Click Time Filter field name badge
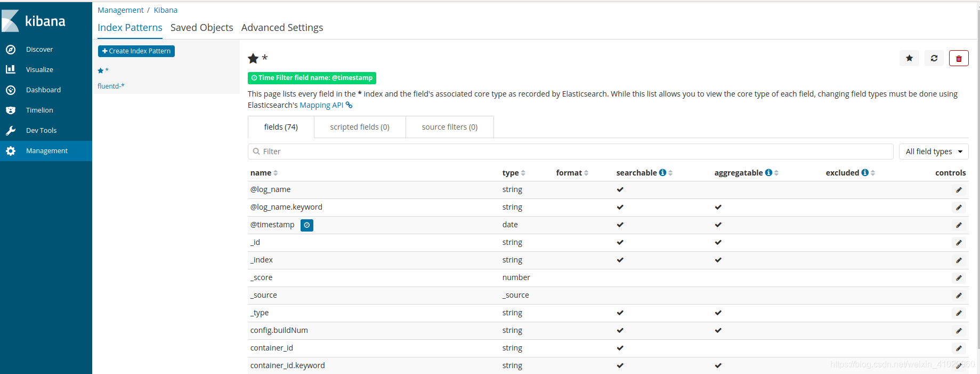This screenshot has height=374, width=980. [312, 78]
